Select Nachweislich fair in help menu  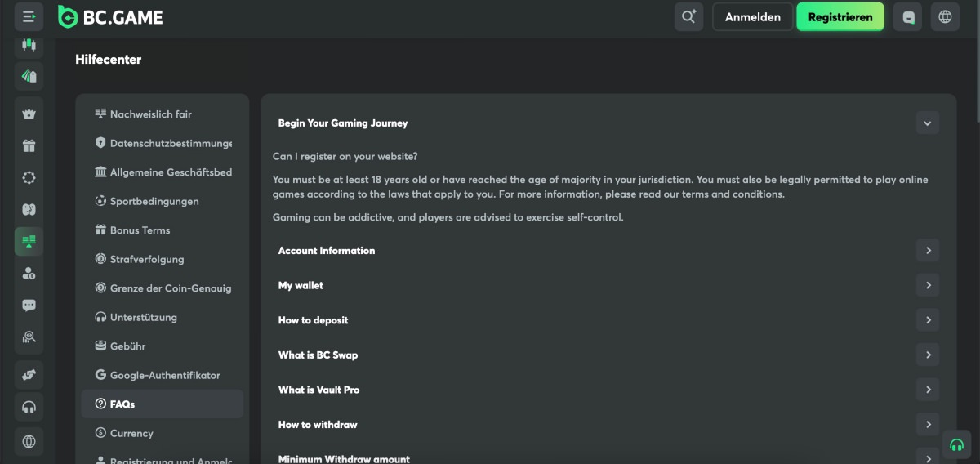point(151,114)
